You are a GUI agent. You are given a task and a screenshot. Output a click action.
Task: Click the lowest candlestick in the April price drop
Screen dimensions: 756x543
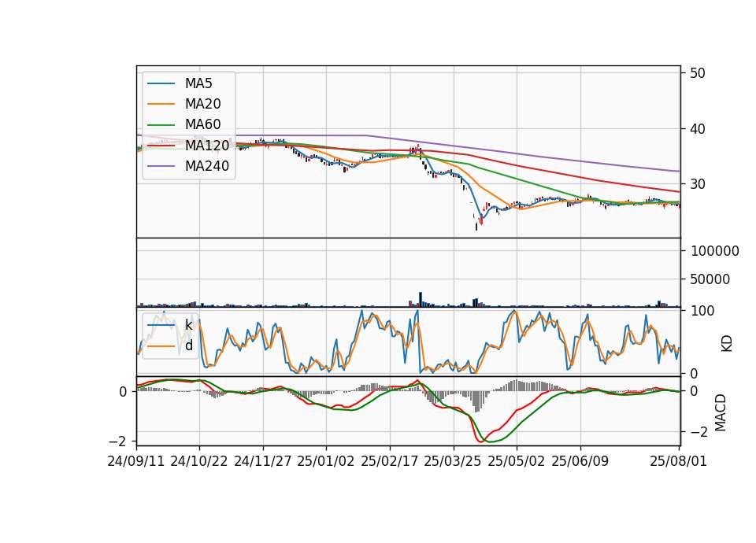coord(476,226)
